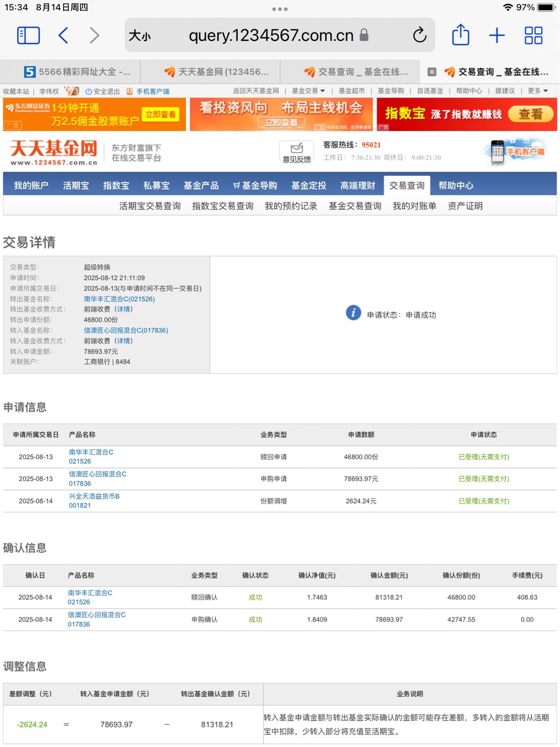Open 指数宝 menu
This screenshot has height=747, width=560.
tap(116, 186)
